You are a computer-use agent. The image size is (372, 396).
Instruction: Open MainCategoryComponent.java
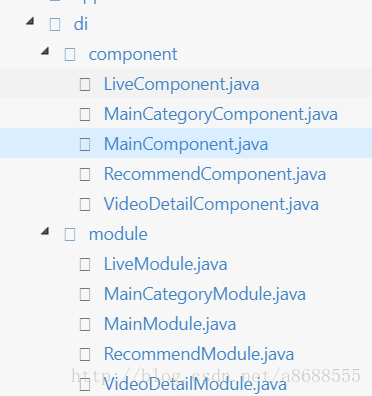coord(221,114)
